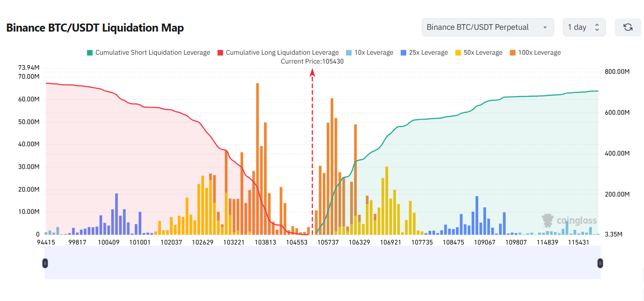Click the refresh icon button
The width and height of the screenshot is (644, 301).
click(x=628, y=27)
